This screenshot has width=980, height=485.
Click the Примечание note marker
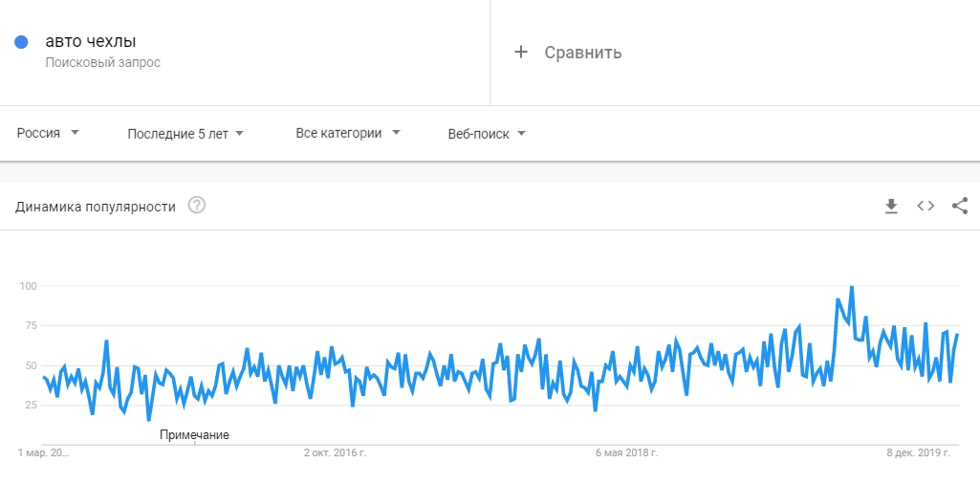[194, 435]
